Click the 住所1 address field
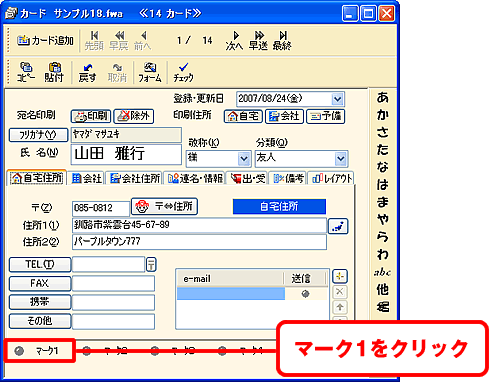The height and width of the screenshot is (382, 500). 199,225
